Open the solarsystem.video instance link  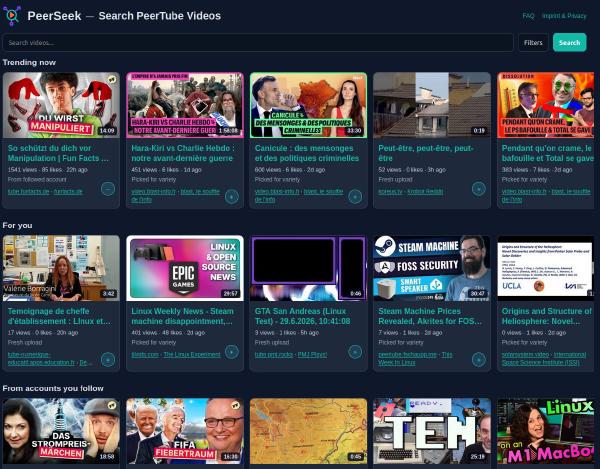click(525, 355)
